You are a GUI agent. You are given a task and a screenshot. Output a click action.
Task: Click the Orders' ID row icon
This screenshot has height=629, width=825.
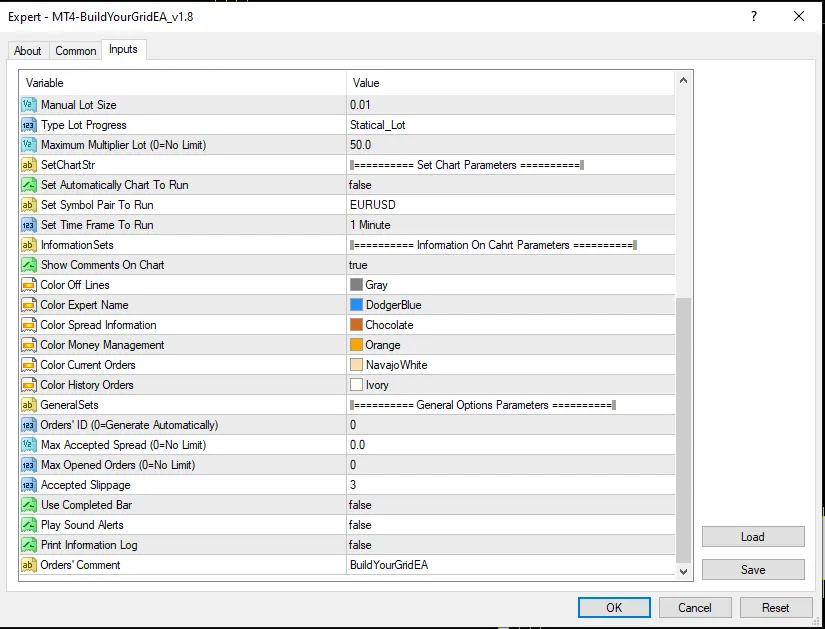28,425
